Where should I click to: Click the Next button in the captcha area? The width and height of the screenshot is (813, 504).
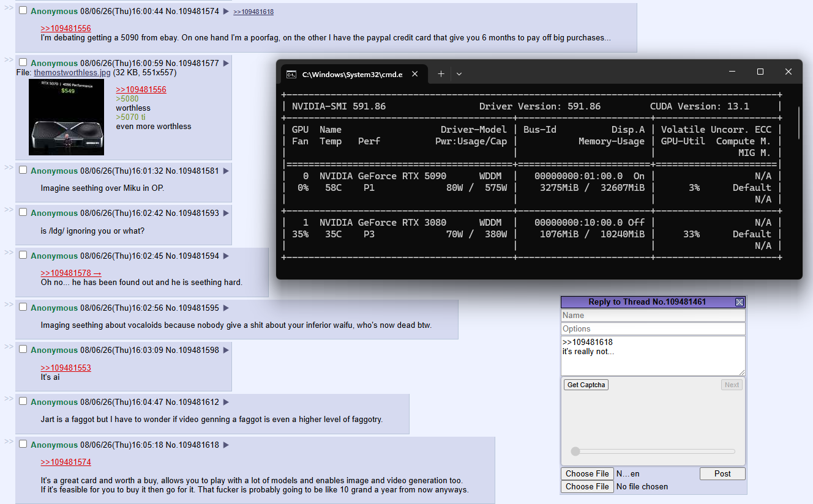pyautogui.click(x=732, y=385)
